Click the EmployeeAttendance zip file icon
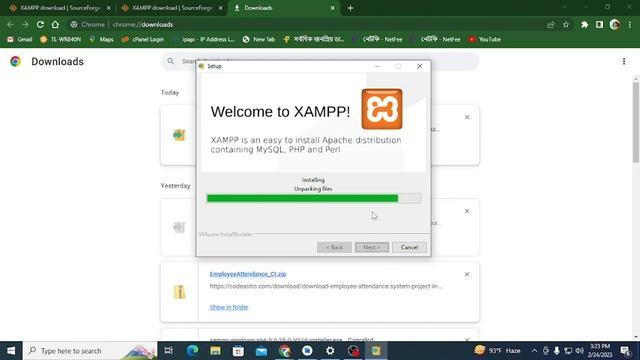This screenshot has width=640, height=360. (180, 292)
